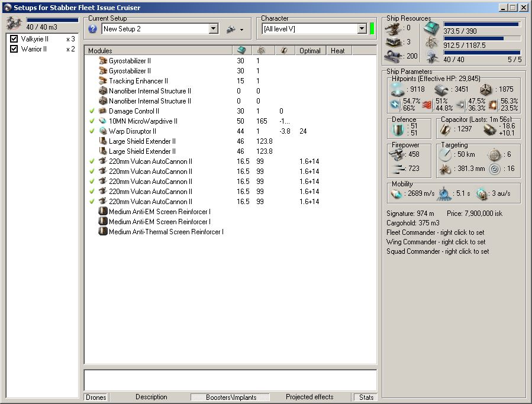Select the first Medium Anti-EM Screen Reinforcer icon
532x404 pixels.
coord(103,211)
